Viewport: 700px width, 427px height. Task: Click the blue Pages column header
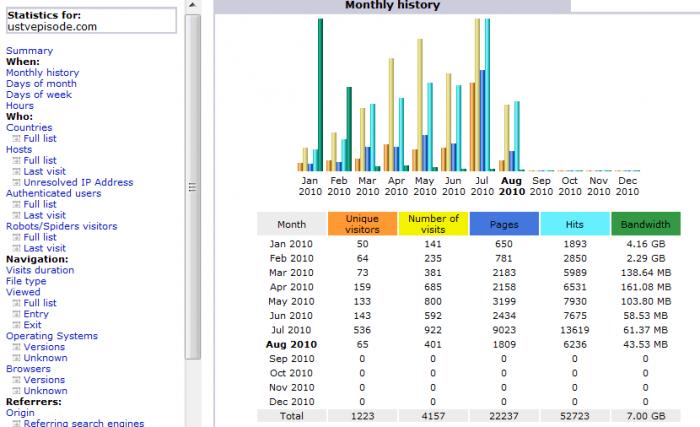click(x=504, y=224)
